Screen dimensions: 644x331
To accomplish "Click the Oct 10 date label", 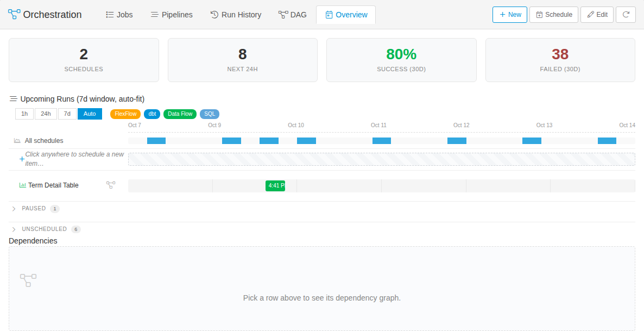I will tap(296, 125).
